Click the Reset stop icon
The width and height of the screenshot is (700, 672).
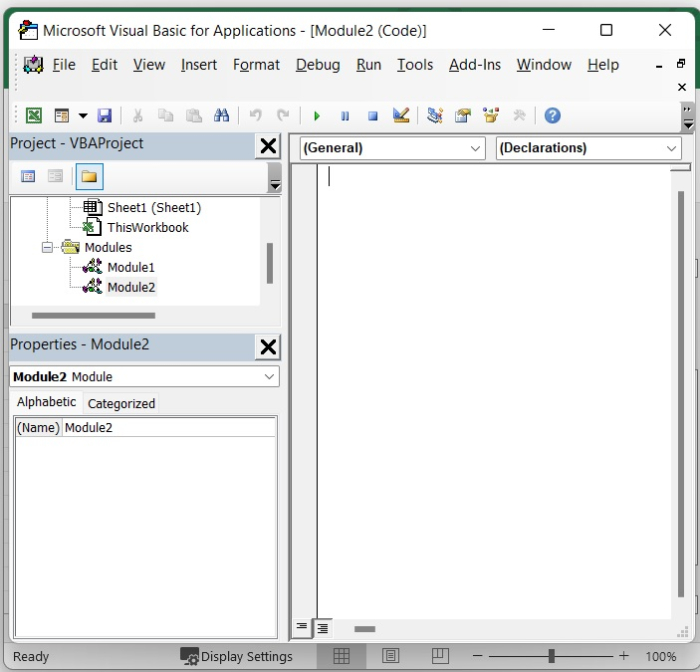coord(373,116)
